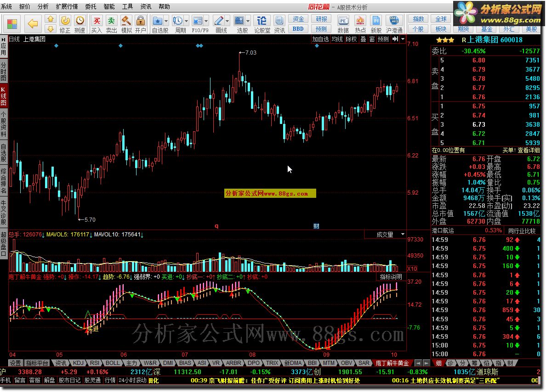Toggle the 均线 moving average display
This screenshot has height=392, width=546.
pos(337,39)
